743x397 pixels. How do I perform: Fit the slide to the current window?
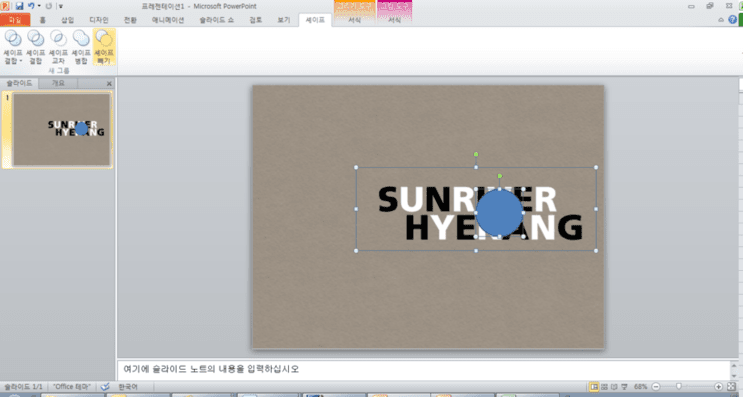pyautogui.click(x=732, y=387)
